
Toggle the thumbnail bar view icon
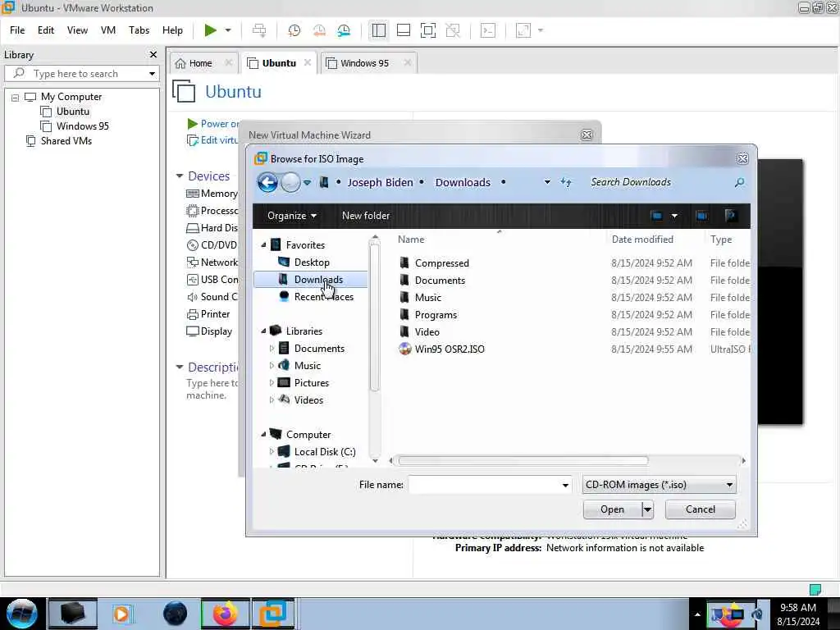point(404,30)
